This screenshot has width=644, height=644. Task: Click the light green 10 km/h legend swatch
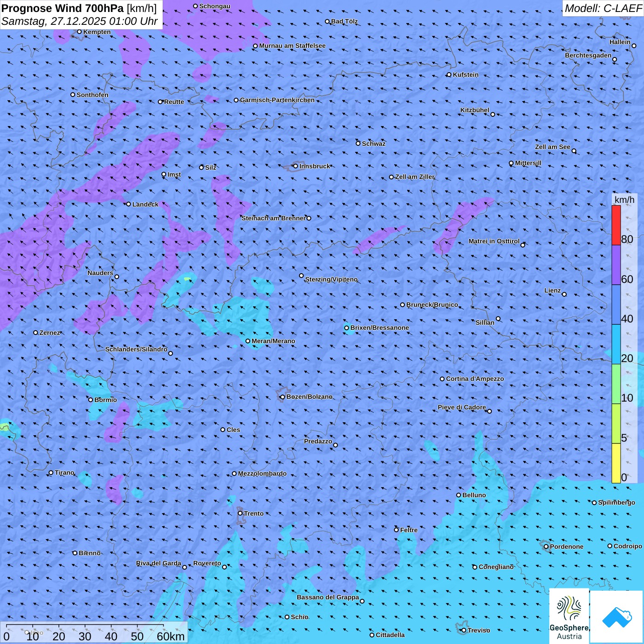pos(616,384)
